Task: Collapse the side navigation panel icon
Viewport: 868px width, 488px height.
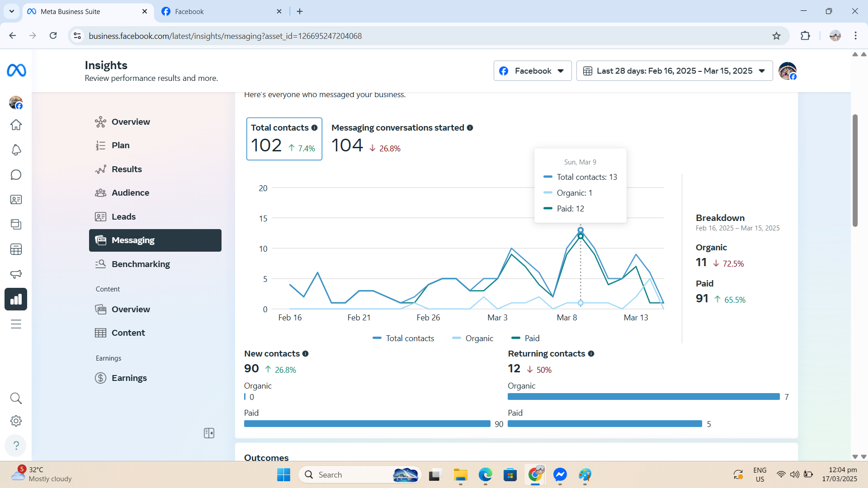Action: click(x=209, y=433)
